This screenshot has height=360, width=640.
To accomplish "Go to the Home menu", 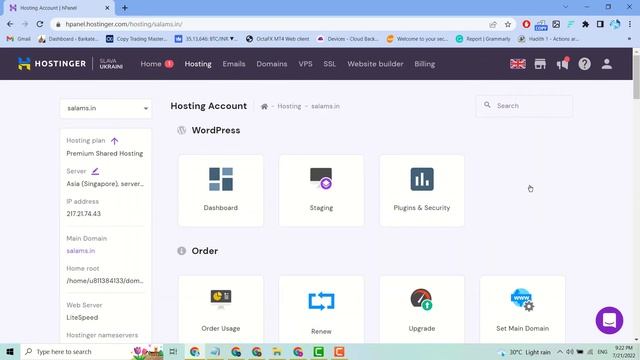I will click(x=151, y=64).
